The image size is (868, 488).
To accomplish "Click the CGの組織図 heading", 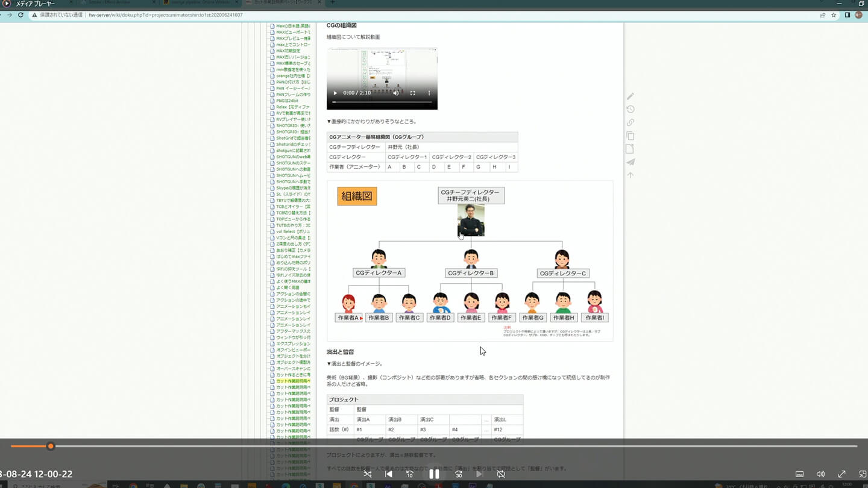I will [341, 26].
